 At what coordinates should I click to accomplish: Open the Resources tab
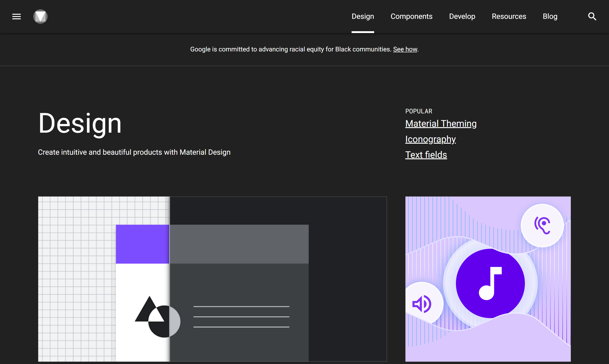[x=509, y=17]
